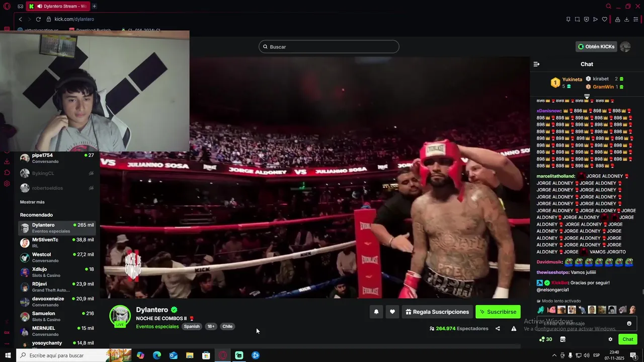Open GramWin leaderboard entry

603,87
